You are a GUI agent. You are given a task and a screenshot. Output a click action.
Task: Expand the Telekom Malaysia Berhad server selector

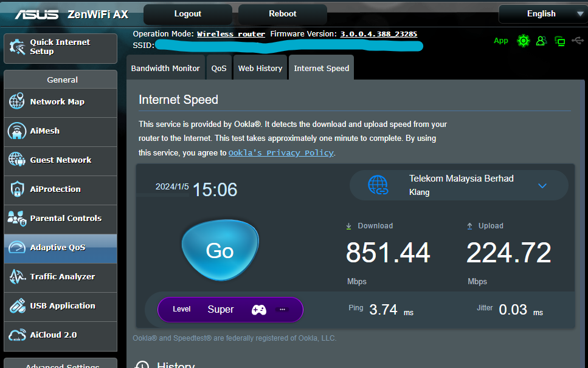[x=458, y=185]
